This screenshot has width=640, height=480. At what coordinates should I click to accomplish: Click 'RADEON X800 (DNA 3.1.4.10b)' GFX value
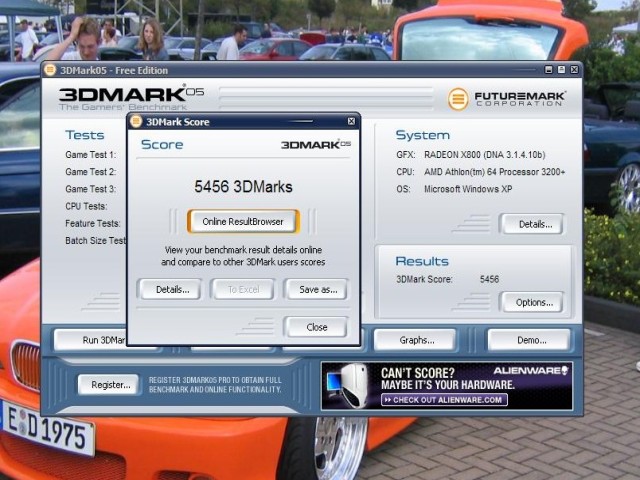pyautogui.click(x=484, y=155)
